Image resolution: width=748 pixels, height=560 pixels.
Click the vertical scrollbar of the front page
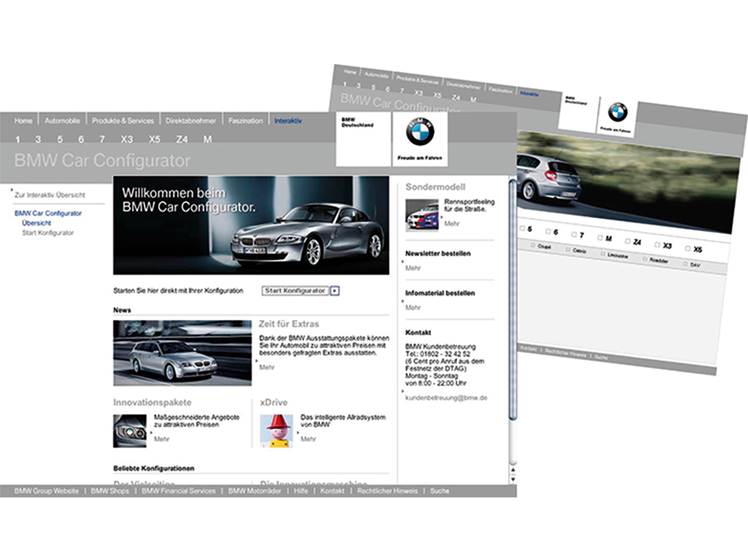pos(512,316)
